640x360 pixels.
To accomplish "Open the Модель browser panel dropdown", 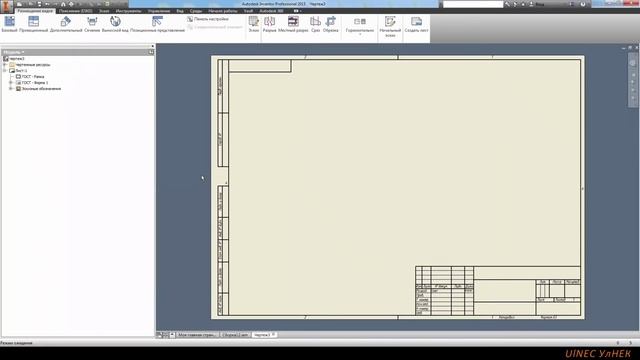I will [x=14, y=52].
